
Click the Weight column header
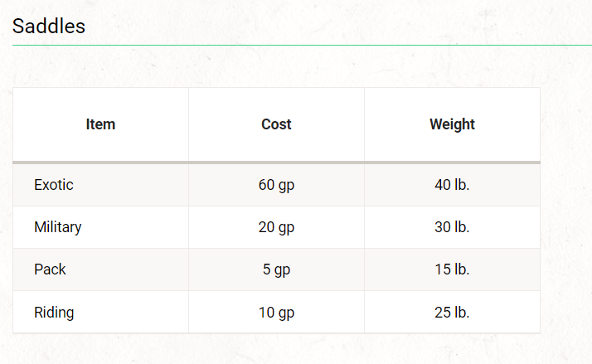[452, 124]
